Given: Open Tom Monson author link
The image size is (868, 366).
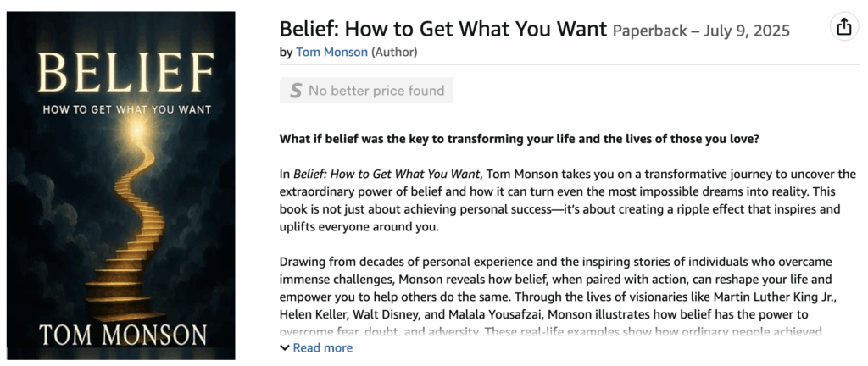Looking at the screenshot, I should 331,53.
